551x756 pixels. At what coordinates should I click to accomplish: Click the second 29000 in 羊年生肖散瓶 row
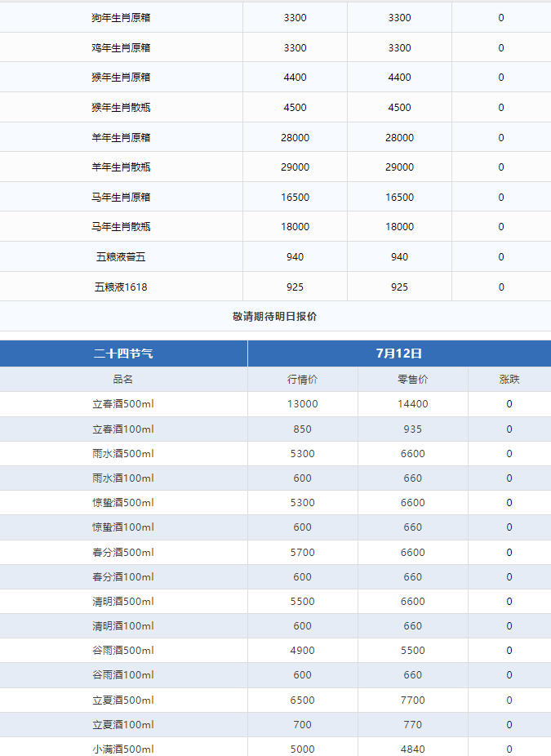[400, 167]
